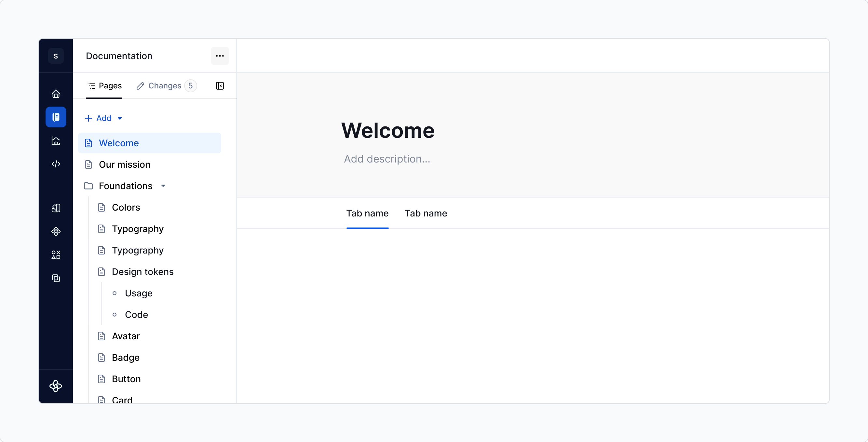The image size is (868, 442).
Task: Collapse the Foundations folder chevron
Action: [x=163, y=186]
